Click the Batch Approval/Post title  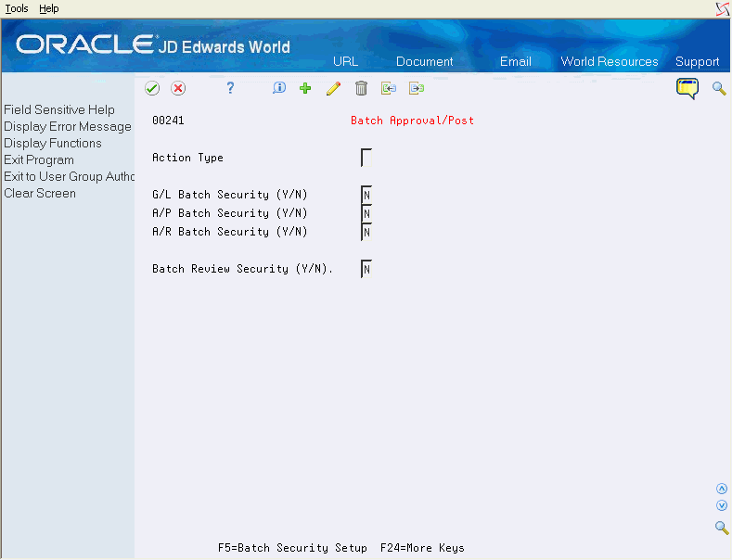pyautogui.click(x=412, y=121)
